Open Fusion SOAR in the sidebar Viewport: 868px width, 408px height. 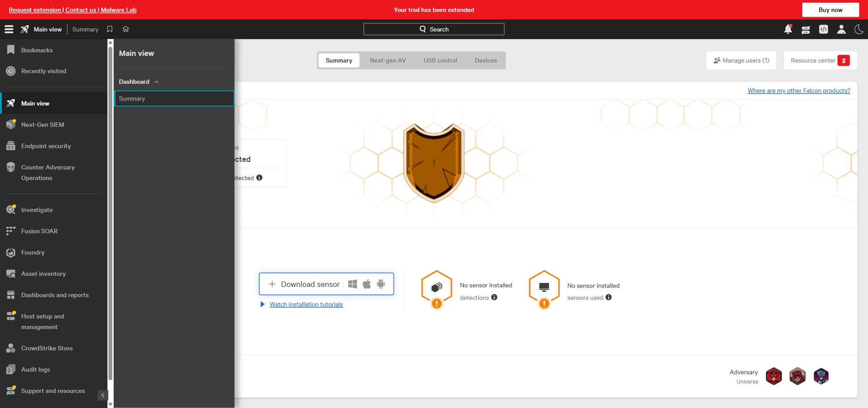(x=54, y=231)
